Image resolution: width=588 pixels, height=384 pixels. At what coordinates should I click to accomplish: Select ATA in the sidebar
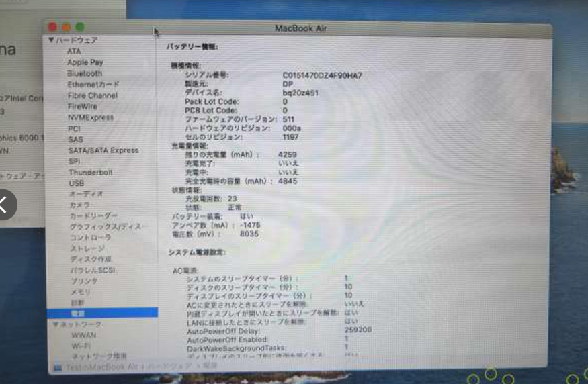point(74,51)
